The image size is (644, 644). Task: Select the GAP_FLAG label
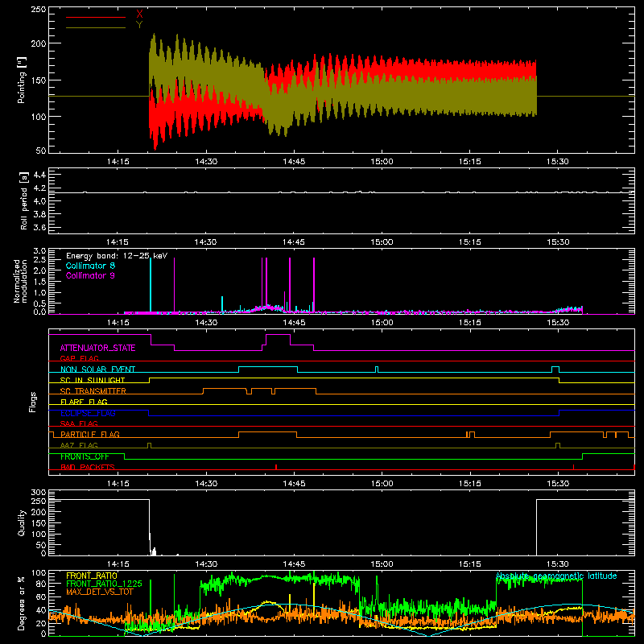(x=79, y=358)
